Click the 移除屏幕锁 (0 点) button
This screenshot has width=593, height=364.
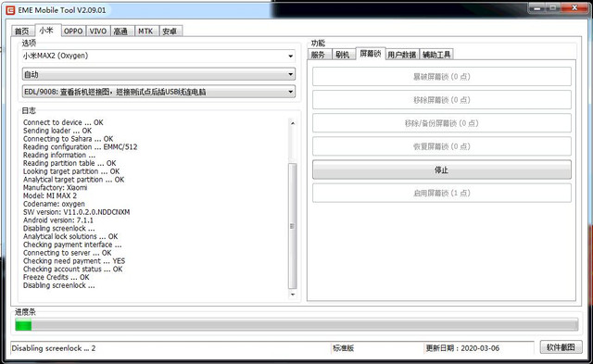pyautogui.click(x=442, y=100)
